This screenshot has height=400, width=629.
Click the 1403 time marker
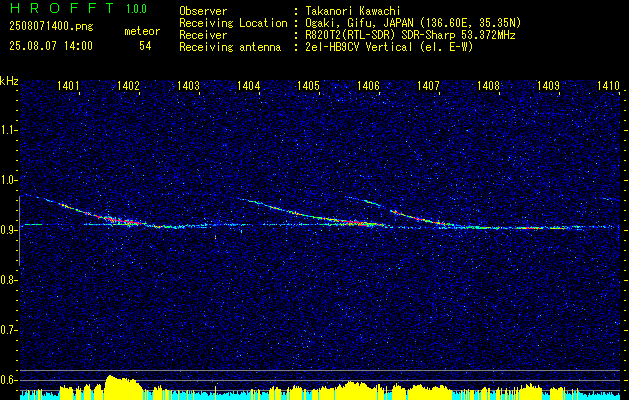coord(189,85)
